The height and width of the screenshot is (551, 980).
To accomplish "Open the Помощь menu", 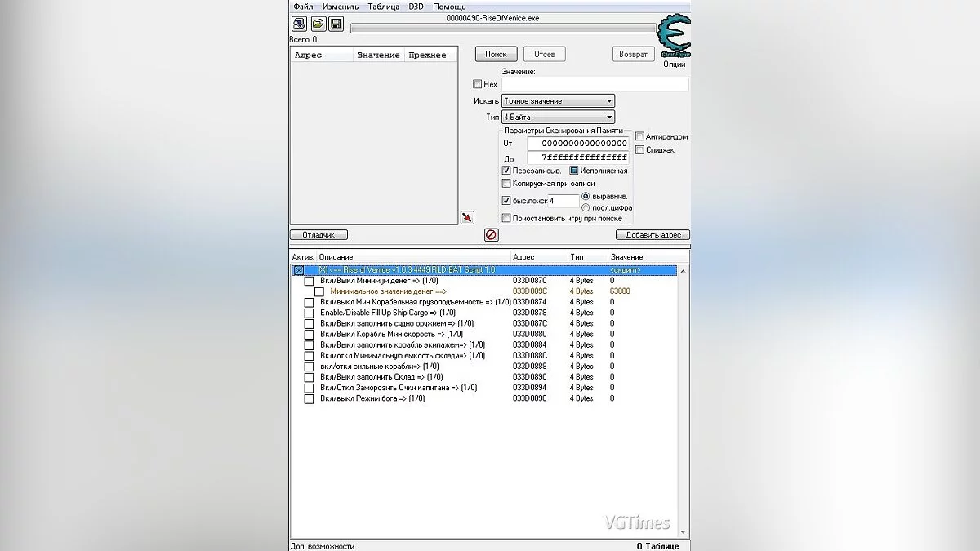I will pos(449,7).
